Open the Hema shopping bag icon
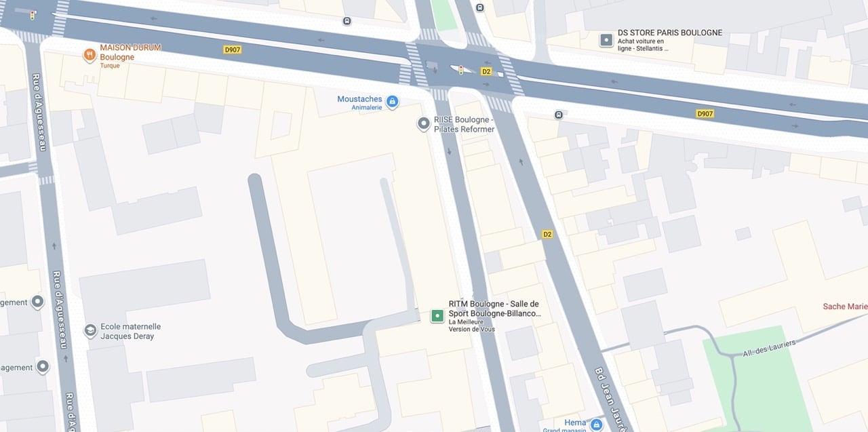Viewport: 868px width, 432px height. (596, 425)
